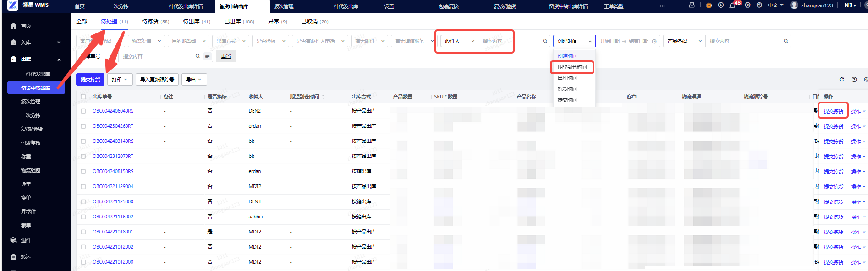Select 出库时间 in the dropdown list
Viewport: 868px width, 271px height.
pyautogui.click(x=574, y=78)
